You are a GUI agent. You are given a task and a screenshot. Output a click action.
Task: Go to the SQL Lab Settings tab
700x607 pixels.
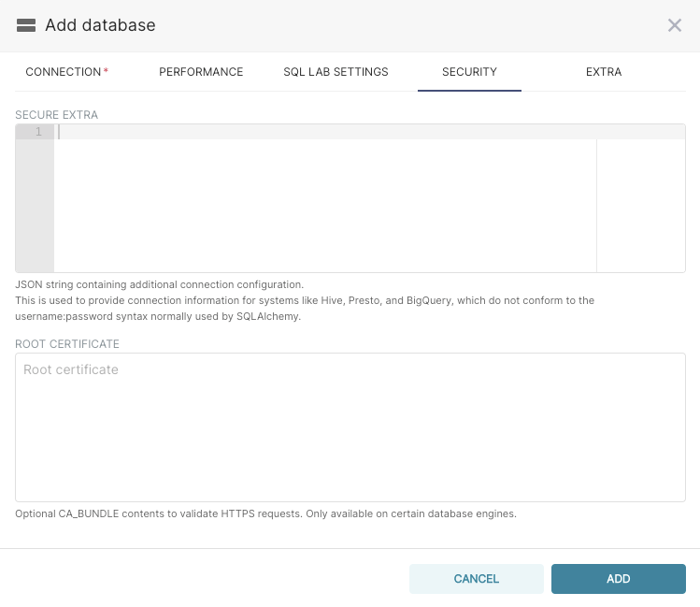point(336,72)
